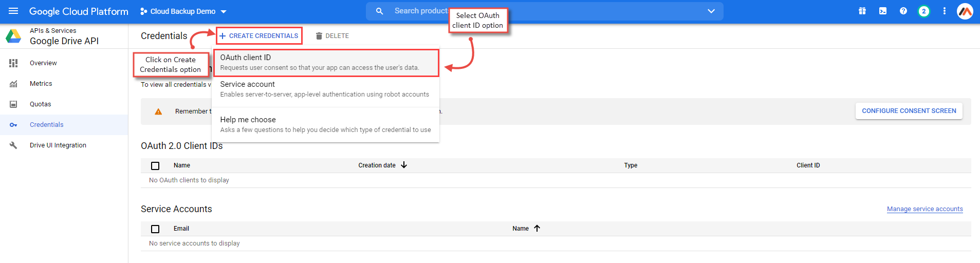This screenshot has height=263, width=980.
Task: Open the Overview sidebar item
Action: [x=64, y=63]
